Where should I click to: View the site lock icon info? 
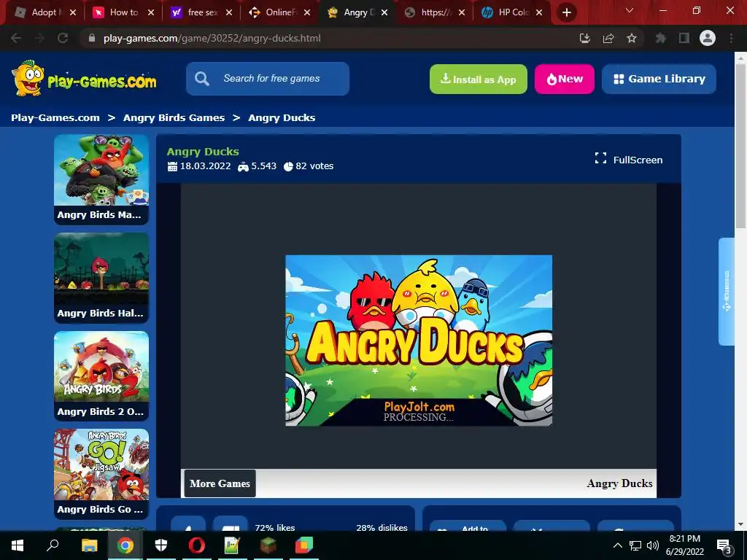(92, 38)
